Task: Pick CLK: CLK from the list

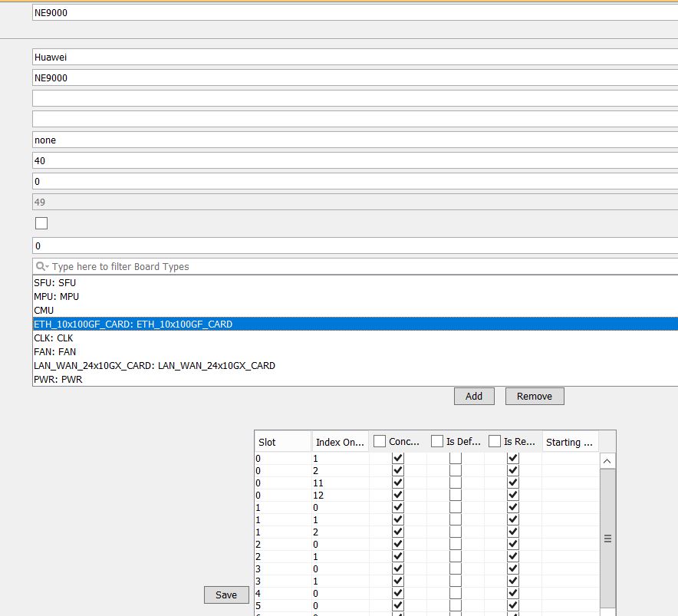Action: point(54,338)
